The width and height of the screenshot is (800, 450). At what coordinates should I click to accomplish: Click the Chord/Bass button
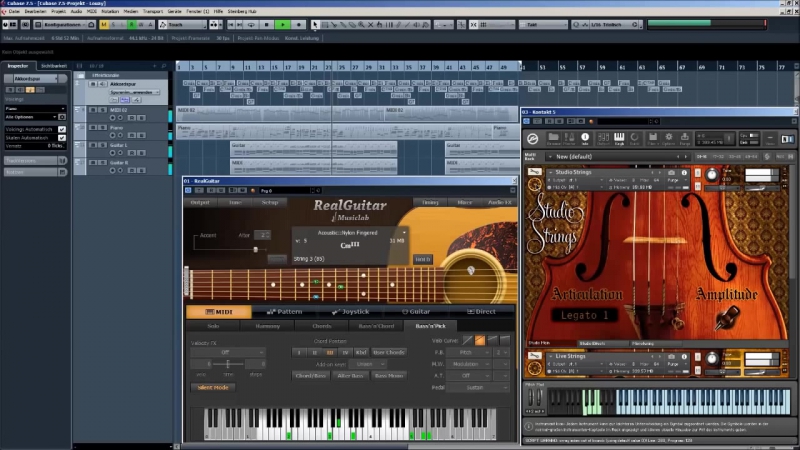(x=310, y=376)
